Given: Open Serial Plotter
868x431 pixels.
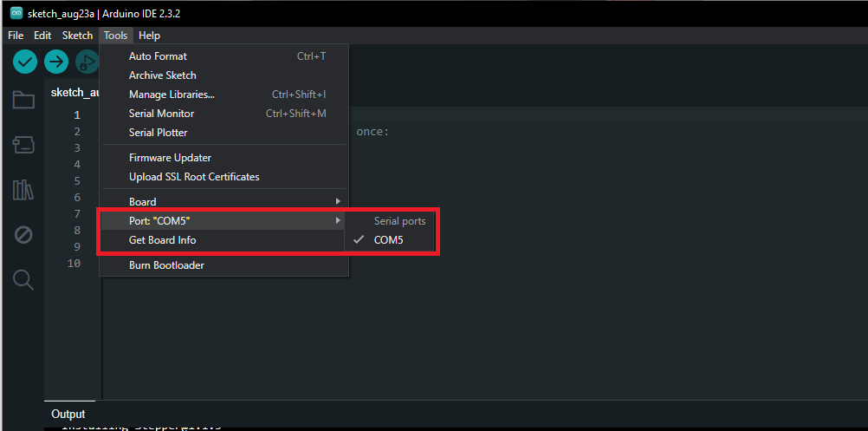Looking at the screenshot, I should click(223, 133).
